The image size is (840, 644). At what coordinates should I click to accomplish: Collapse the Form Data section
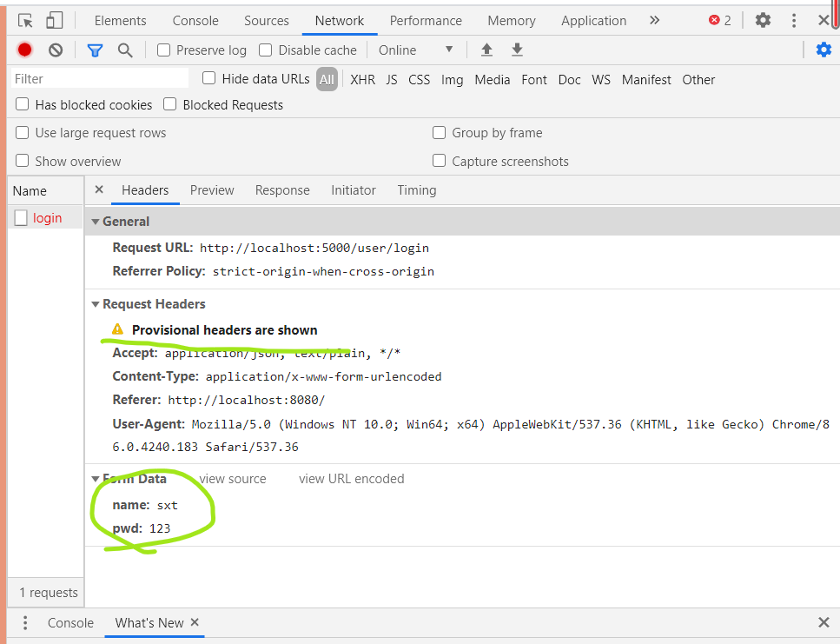click(x=96, y=479)
